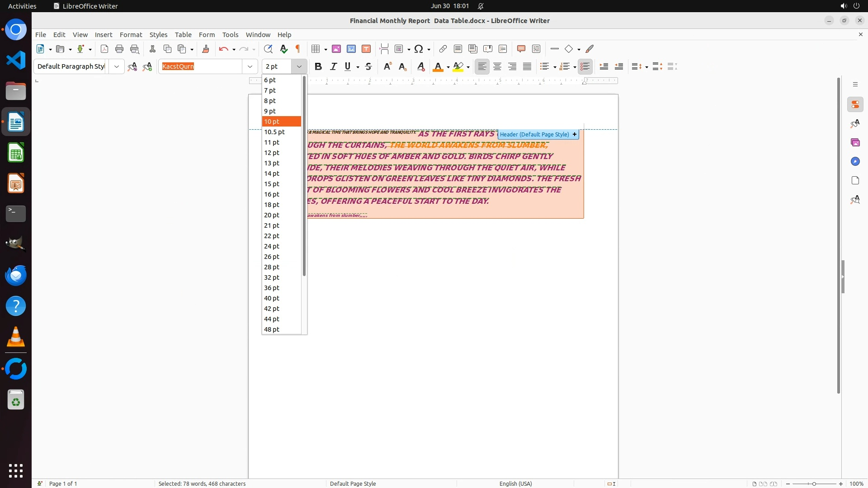The width and height of the screenshot is (868, 488).
Task: Expand the Font Name dropdown arrow
Action: (250, 66)
